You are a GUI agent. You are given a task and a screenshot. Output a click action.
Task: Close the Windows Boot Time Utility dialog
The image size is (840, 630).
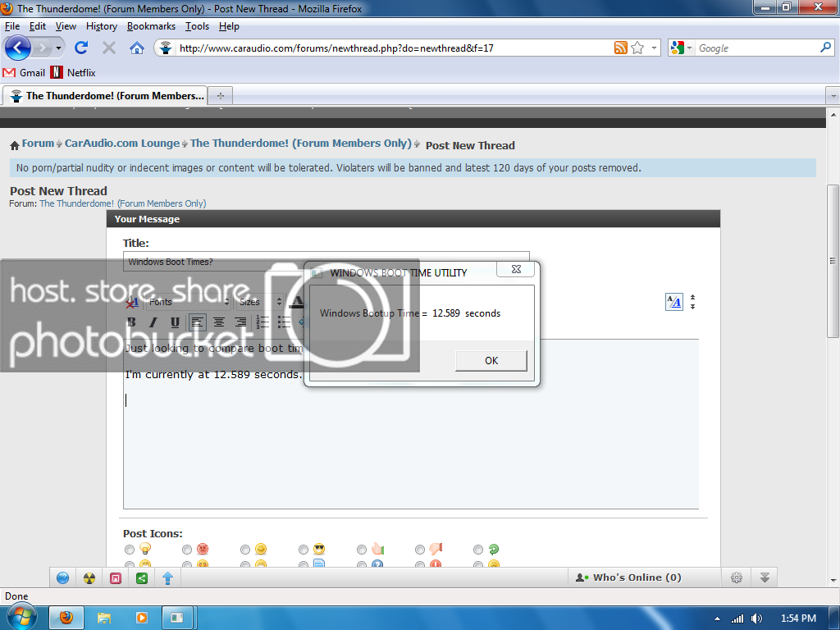click(515, 269)
